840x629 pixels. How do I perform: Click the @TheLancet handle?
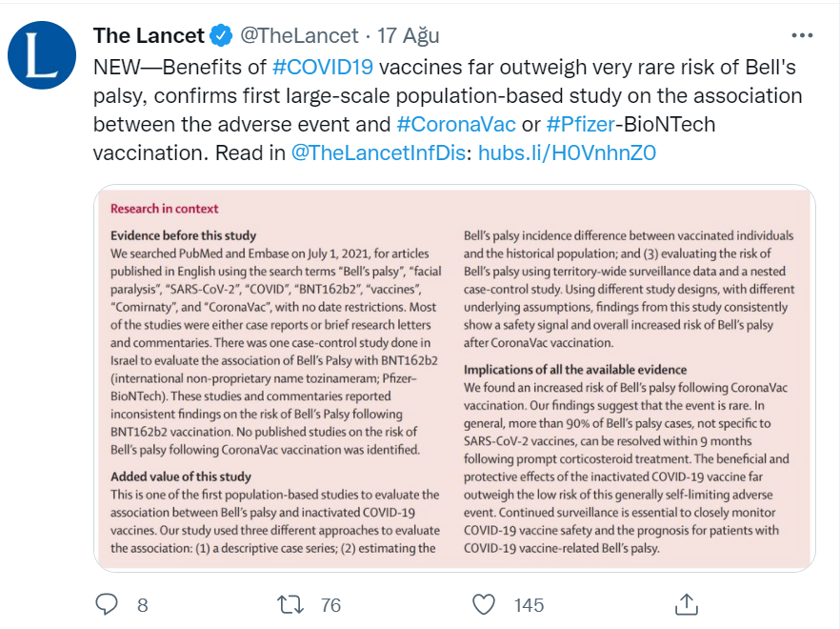point(297,36)
